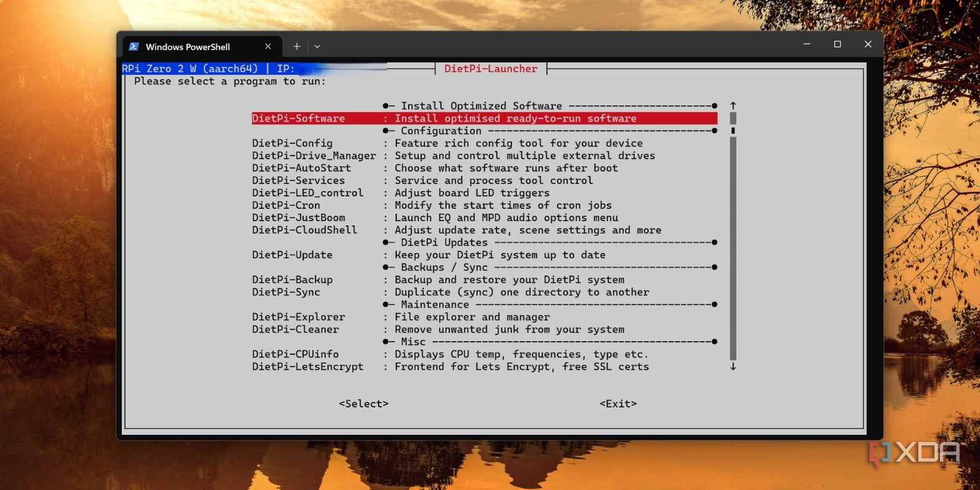Select the DietPi-CPUinfo entry

[x=450, y=354]
